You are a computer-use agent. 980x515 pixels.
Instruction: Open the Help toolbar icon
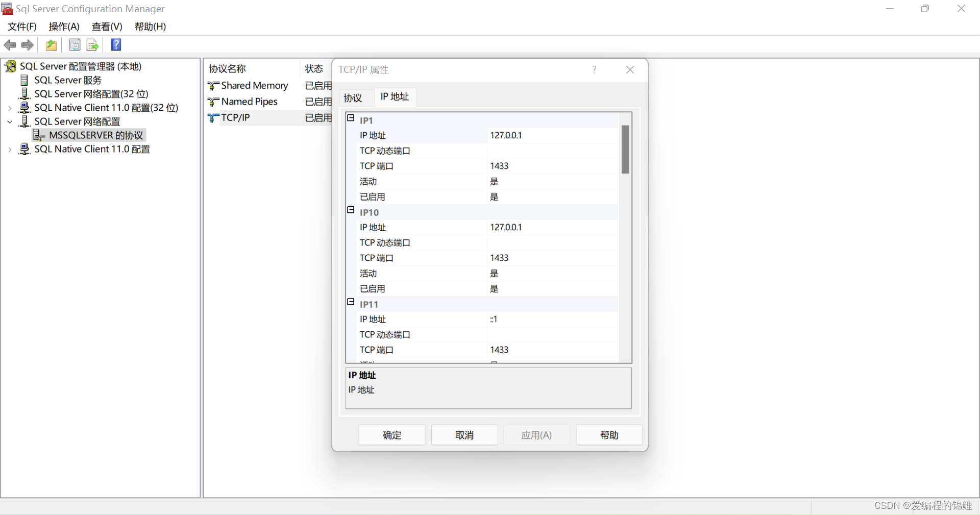pyautogui.click(x=116, y=45)
